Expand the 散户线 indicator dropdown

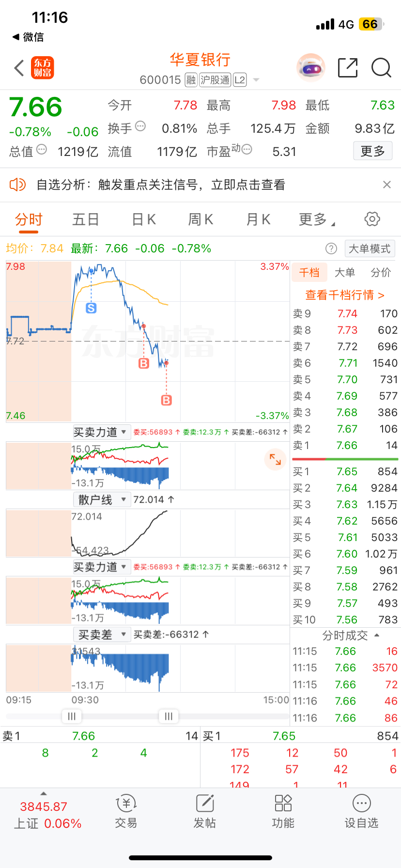point(102,499)
